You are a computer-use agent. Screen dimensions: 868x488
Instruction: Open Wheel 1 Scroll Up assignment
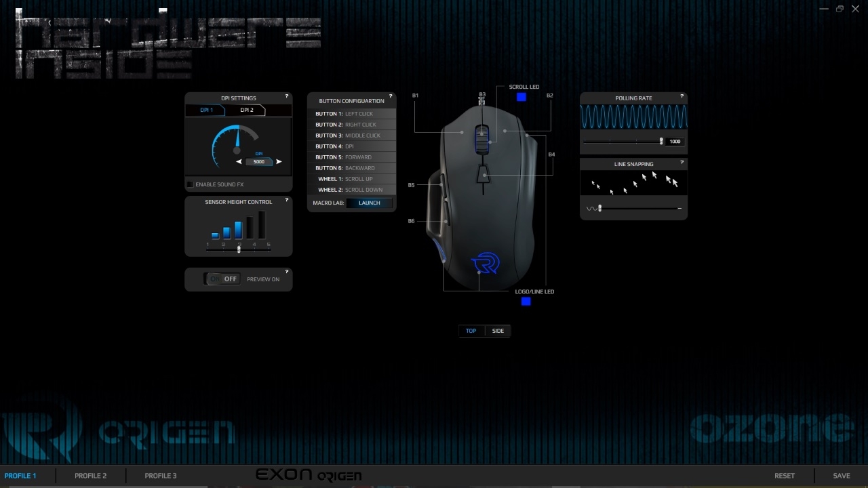pyautogui.click(x=351, y=179)
